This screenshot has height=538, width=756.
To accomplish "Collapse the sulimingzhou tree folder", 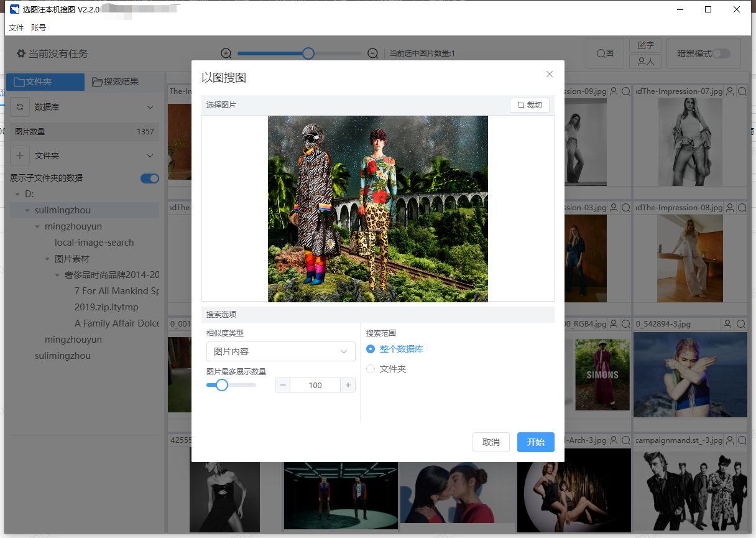I will click(x=27, y=211).
